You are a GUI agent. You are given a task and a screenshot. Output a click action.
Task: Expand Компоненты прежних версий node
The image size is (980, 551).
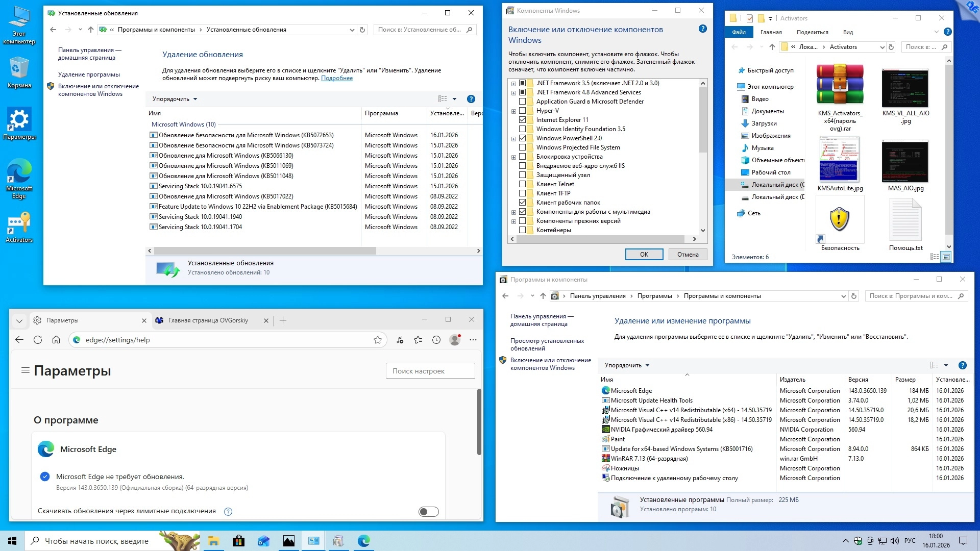tap(513, 221)
